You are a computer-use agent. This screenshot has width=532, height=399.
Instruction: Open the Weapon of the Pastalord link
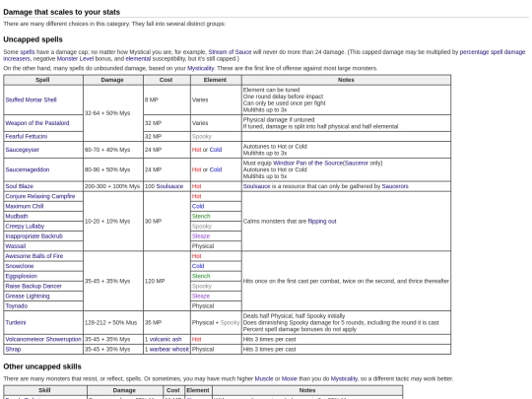[37, 123]
